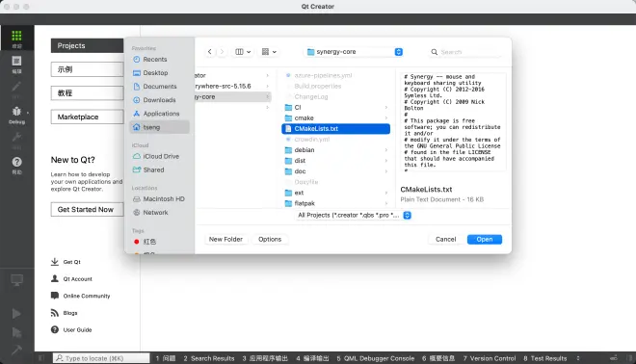636x364 pixels.
Task: Select Applications in Favorites sidebar
Action: tap(159, 114)
